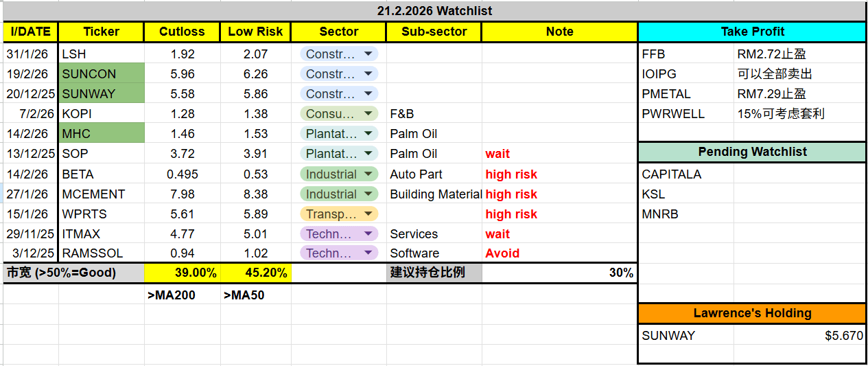Select the 39.00% market breadth cell
Screen dimensions: 868x366
click(182, 273)
